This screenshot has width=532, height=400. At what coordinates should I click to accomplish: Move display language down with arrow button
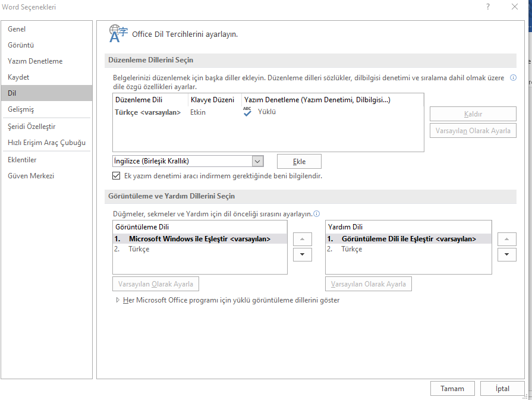click(303, 254)
